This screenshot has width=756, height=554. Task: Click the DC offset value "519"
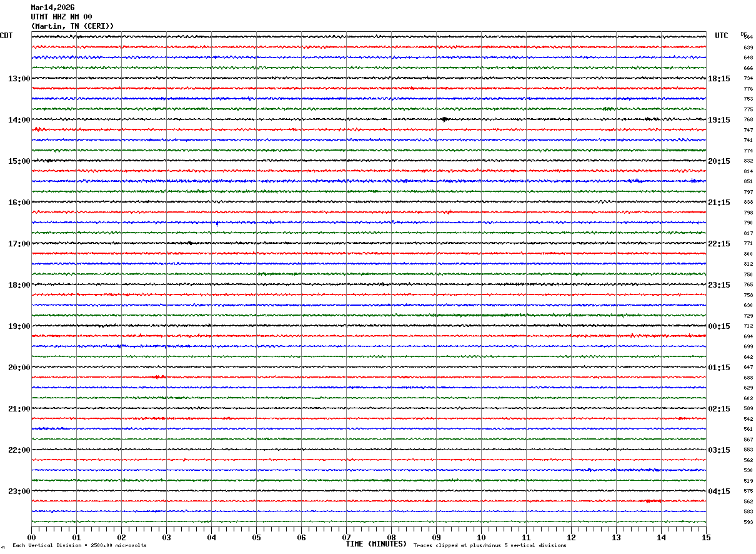click(748, 481)
